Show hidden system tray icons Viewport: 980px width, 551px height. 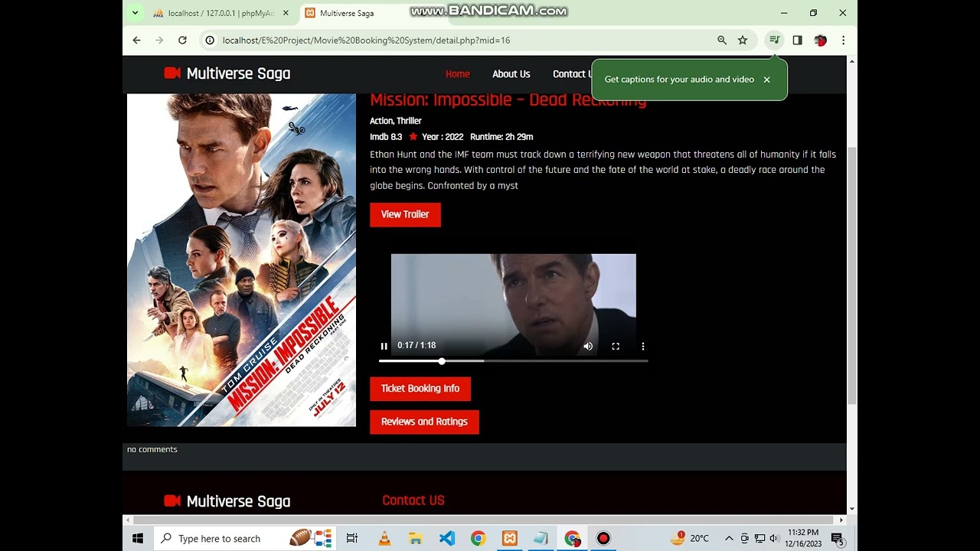pos(729,539)
